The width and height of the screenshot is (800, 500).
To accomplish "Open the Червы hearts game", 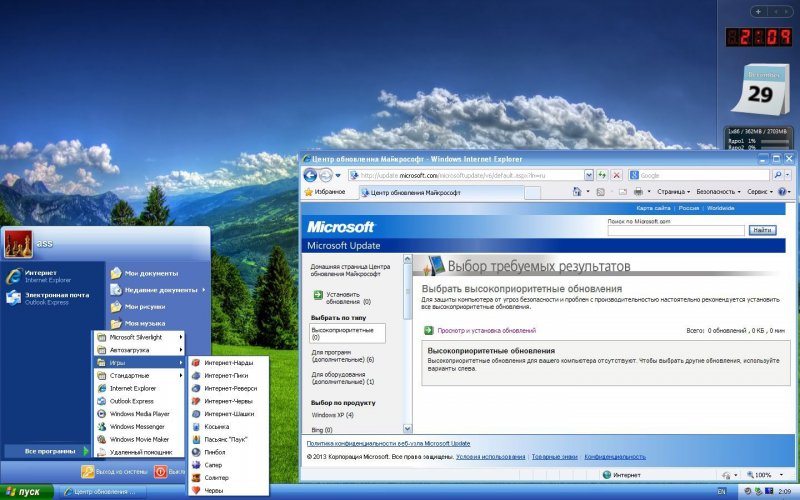I will coord(229,490).
